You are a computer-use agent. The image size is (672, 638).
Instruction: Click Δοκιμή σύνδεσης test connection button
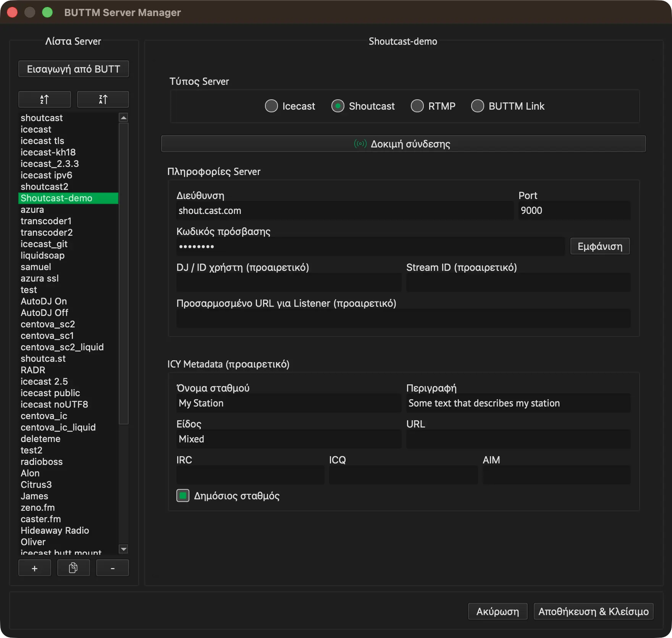point(404,144)
